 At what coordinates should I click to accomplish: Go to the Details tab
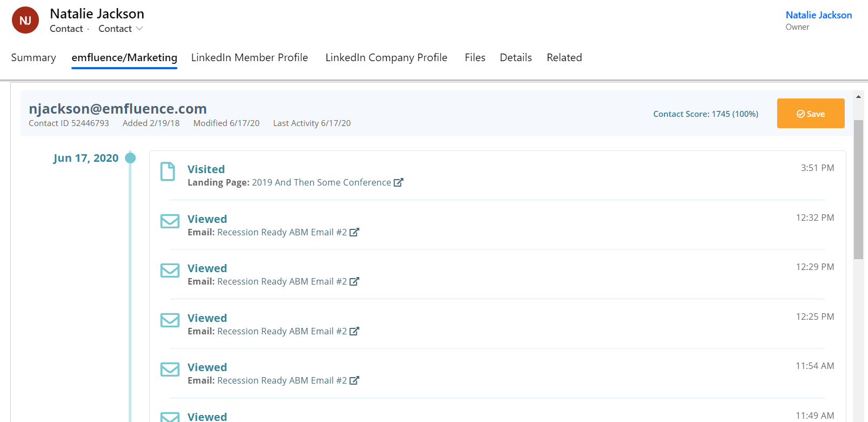click(x=516, y=57)
